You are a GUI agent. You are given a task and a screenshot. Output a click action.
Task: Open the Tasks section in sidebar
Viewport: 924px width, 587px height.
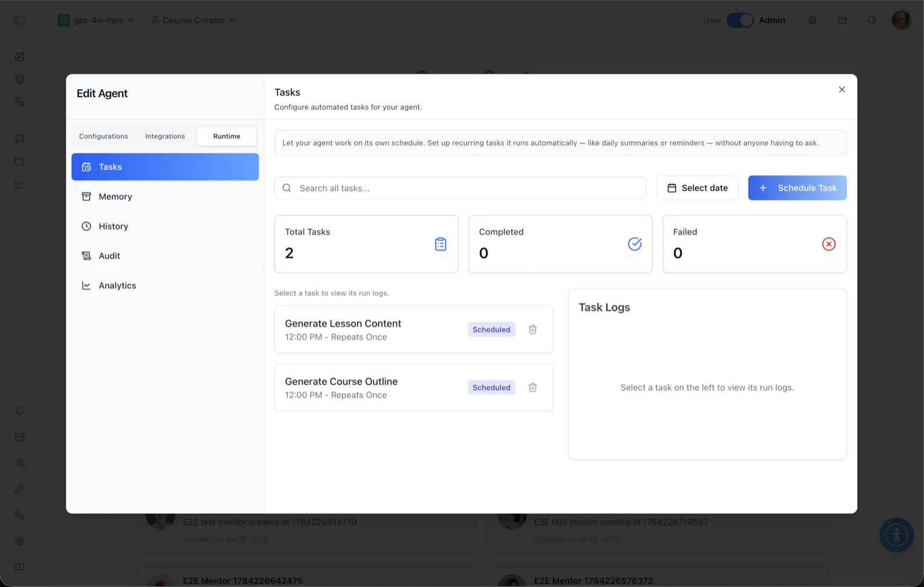point(165,167)
